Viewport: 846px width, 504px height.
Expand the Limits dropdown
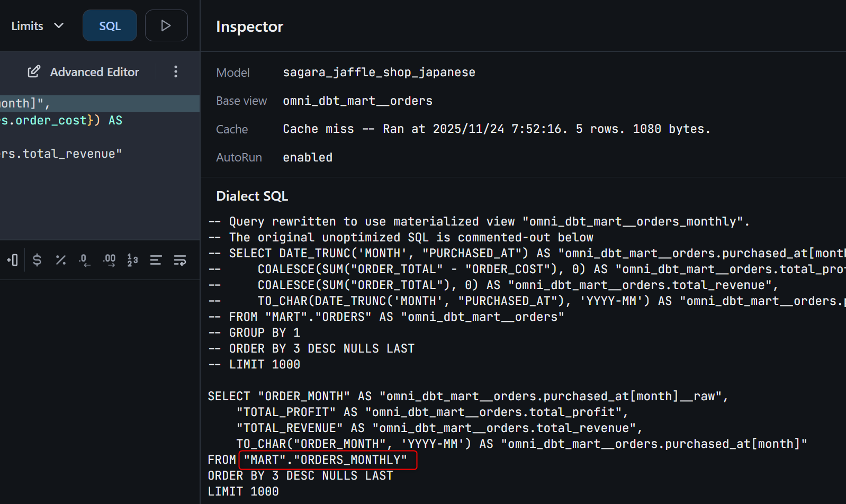click(x=37, y=26)
